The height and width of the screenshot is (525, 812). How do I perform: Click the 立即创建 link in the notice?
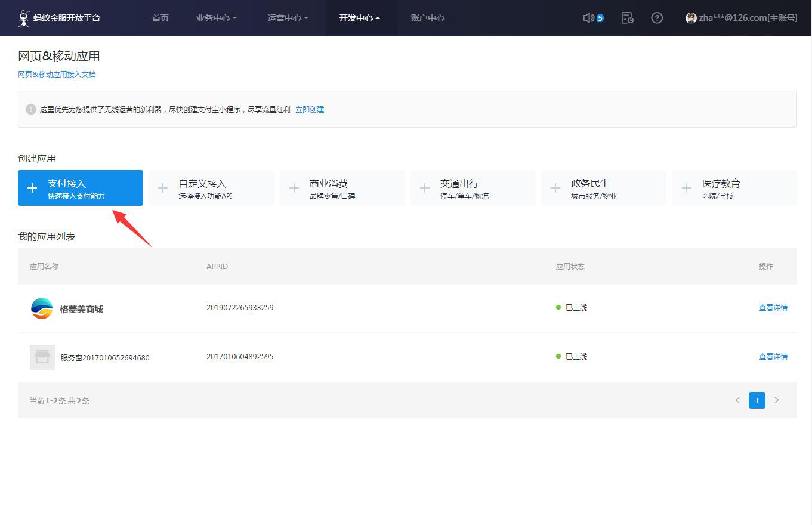[x=310, y=110]
